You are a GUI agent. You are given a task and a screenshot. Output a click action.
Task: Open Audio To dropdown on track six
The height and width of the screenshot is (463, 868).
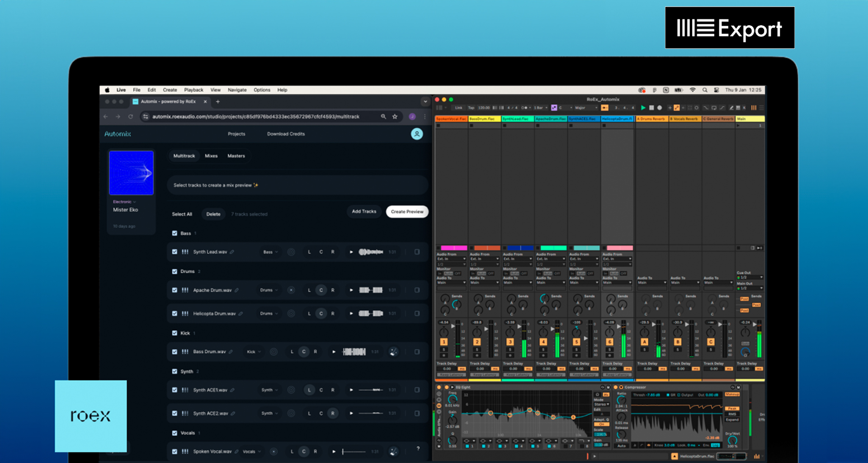tap(617, 283)
